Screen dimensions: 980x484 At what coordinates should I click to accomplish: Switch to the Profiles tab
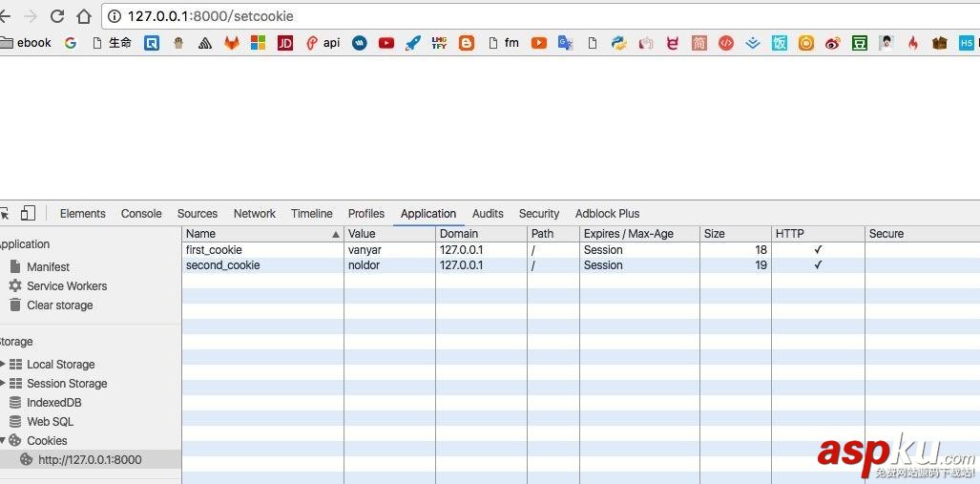[366, 213]
